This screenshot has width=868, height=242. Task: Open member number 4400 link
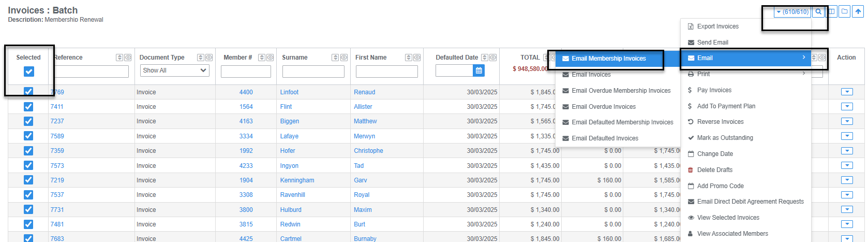pos(246,92)
